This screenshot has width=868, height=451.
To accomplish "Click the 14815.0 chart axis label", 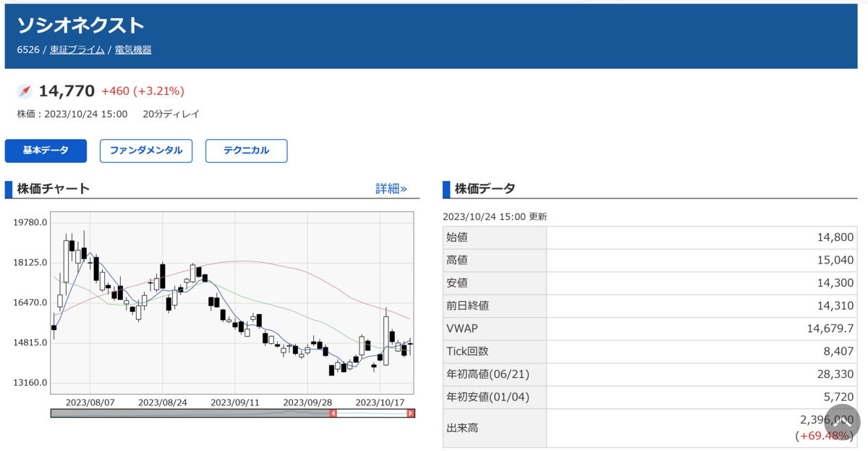I will click(30, 342).
